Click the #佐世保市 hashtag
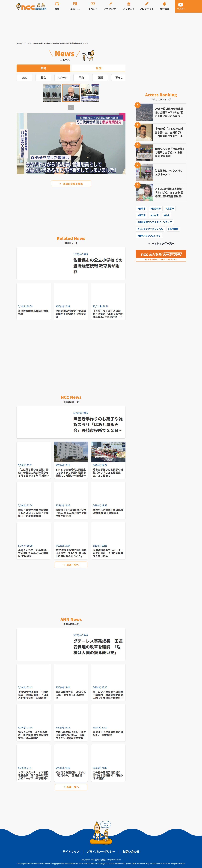Screen dimensions: 202x868 (155, 209)
